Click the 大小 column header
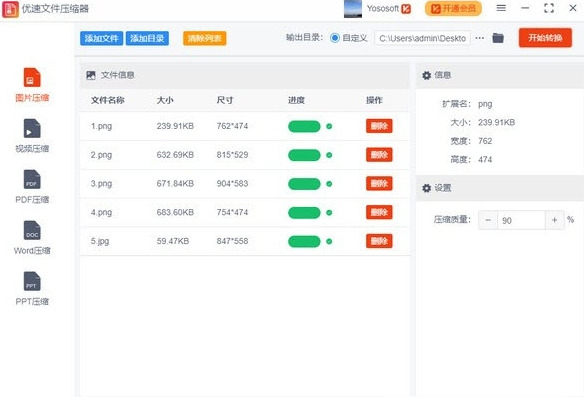 click(x=165, y=100)
